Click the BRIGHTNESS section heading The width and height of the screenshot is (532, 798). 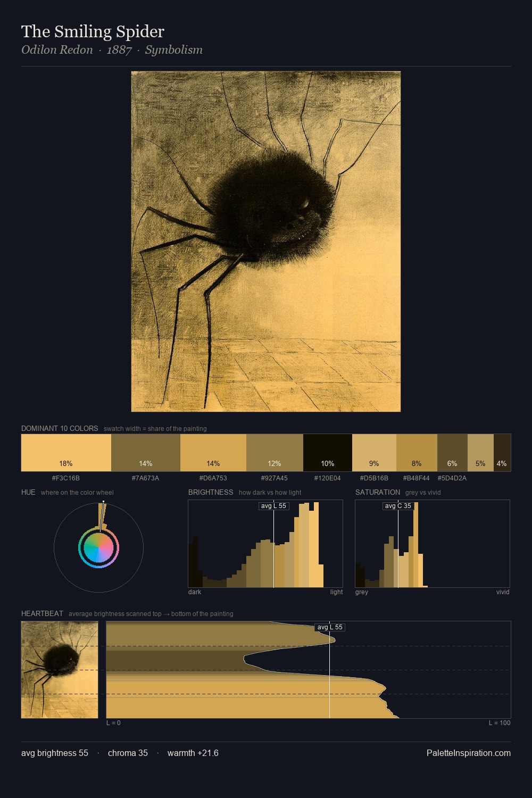tap(211, 492)
